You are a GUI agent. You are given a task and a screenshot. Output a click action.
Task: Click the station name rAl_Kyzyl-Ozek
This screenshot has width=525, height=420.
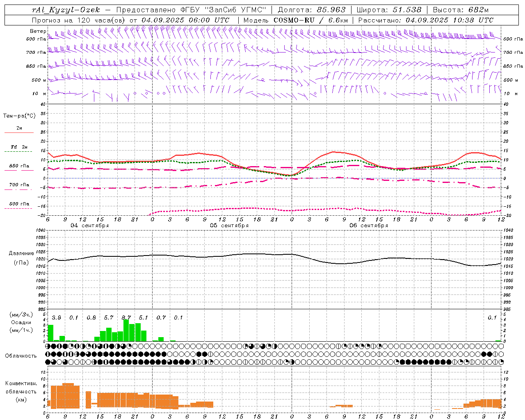(x=66, y=10)
